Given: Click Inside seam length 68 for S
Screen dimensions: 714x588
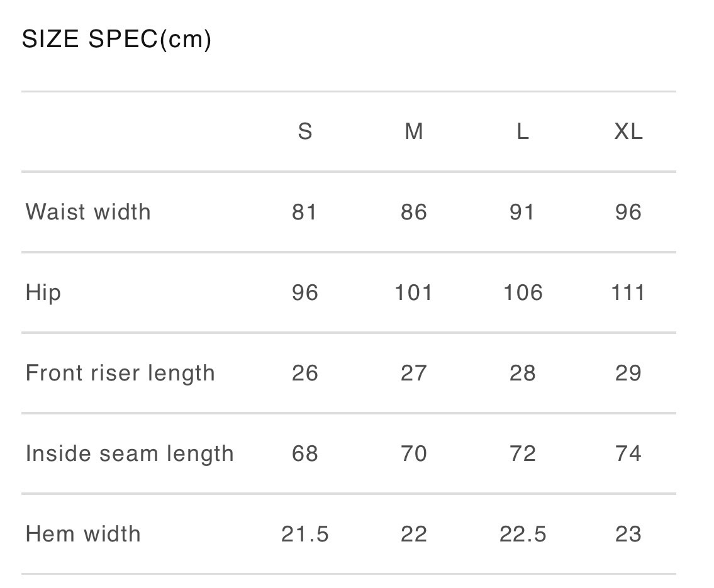Looking at the screenshot, I should point(305,453).
